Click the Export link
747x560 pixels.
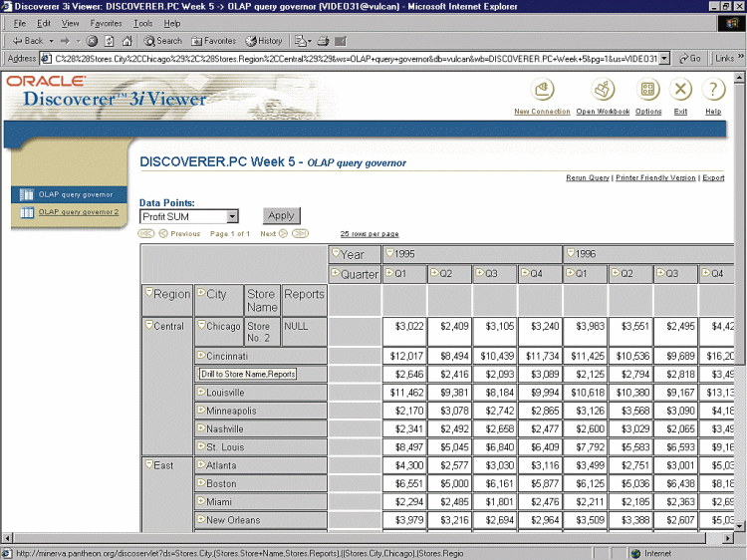pos(713,177)
